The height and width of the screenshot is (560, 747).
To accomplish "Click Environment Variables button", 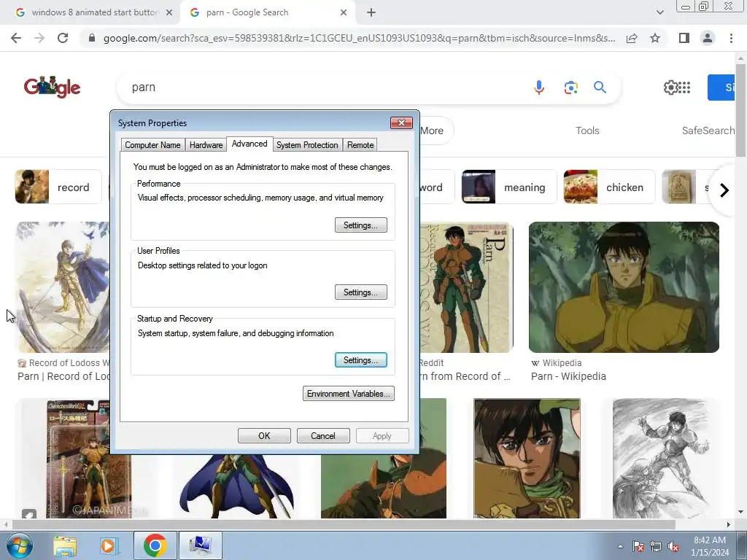I will (x=348, y=393).
